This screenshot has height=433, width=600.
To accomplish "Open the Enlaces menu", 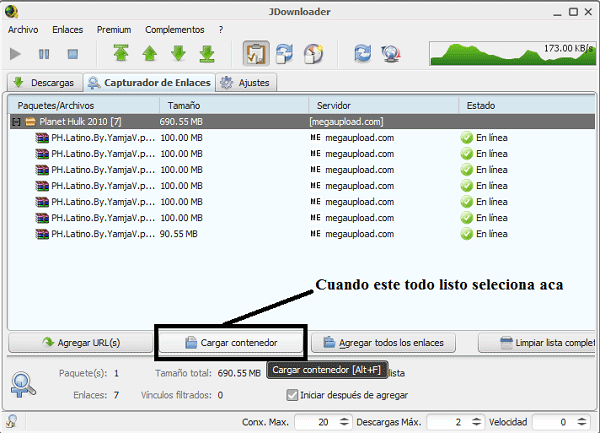I will pos(68,29).
